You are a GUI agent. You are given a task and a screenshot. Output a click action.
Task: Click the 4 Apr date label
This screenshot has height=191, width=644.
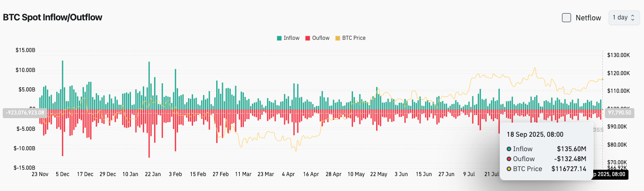tap(288, 174)
